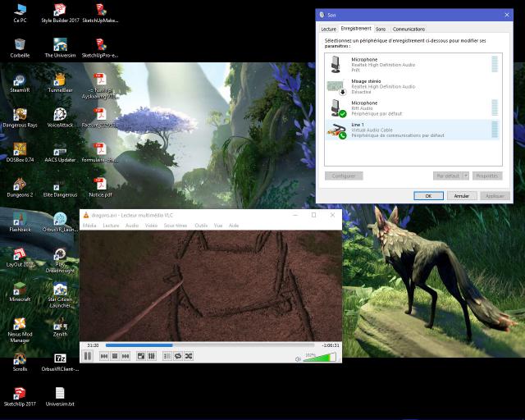Image resolution: width=525 pixels, height=420 pixels.
Task: Select the Zenith desktop shortcut
Action: (60, 326)
